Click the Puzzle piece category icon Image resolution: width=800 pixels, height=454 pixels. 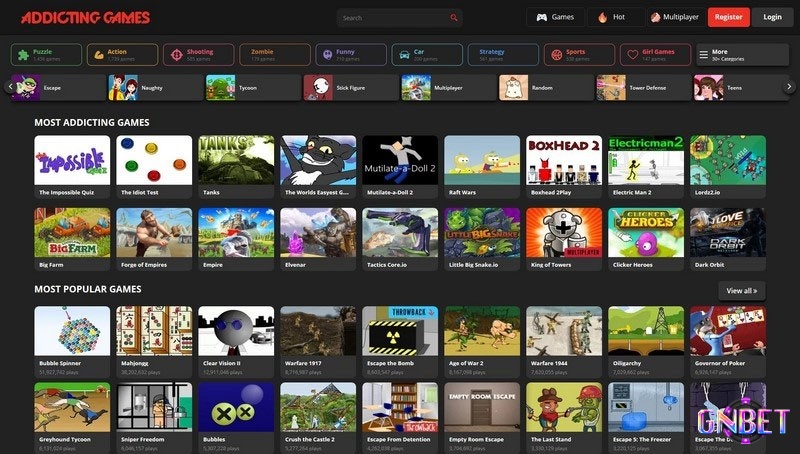tap(23, 55)
